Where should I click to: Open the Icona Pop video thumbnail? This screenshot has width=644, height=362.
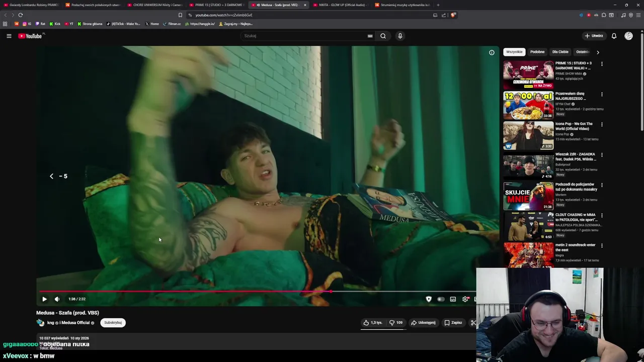528,135
